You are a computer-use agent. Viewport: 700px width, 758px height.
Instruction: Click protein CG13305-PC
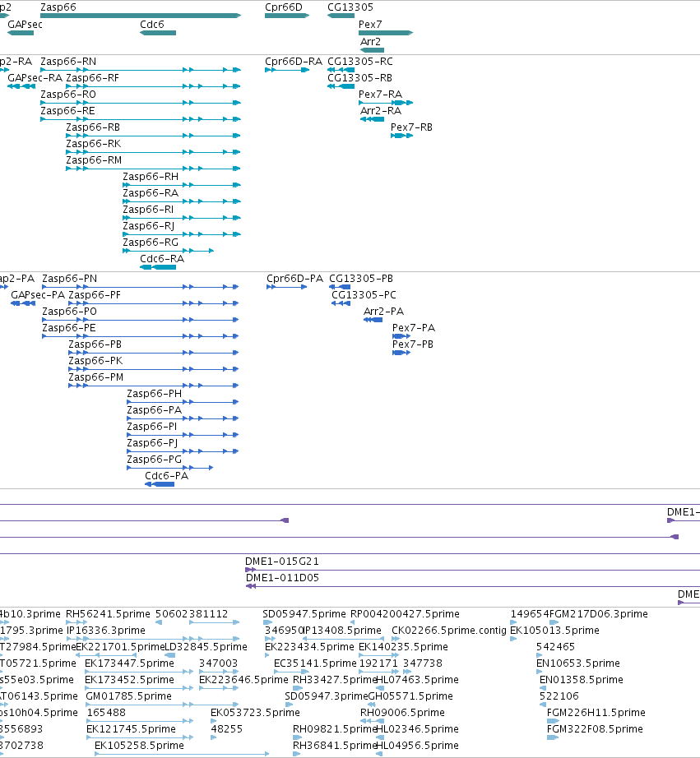tap(364, 295)
